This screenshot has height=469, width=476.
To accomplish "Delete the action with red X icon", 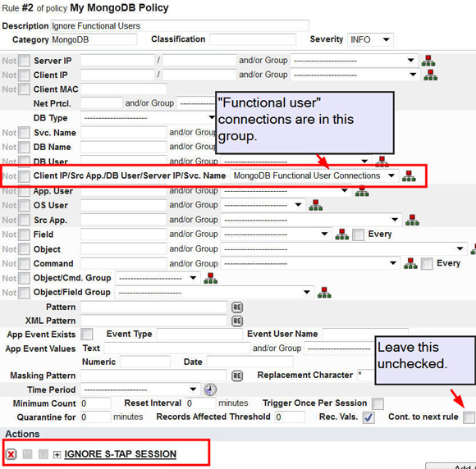I will [x=11, y=454].
